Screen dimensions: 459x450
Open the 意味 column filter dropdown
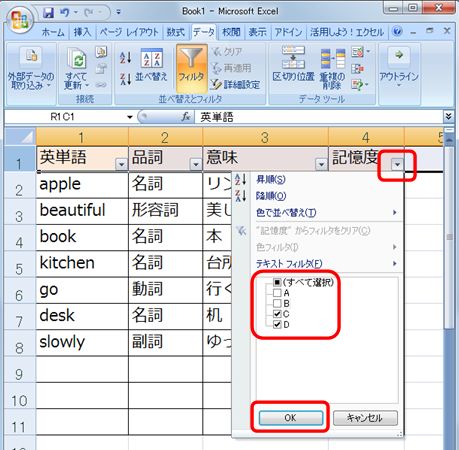[x=321, y=164]
